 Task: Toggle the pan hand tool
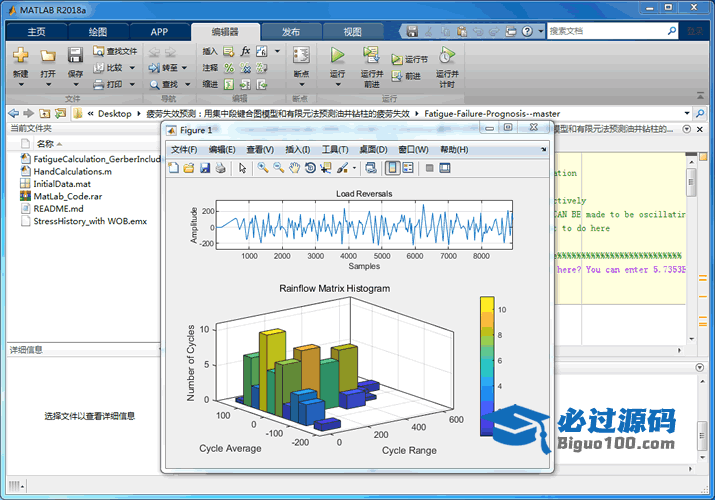point(295,168)
